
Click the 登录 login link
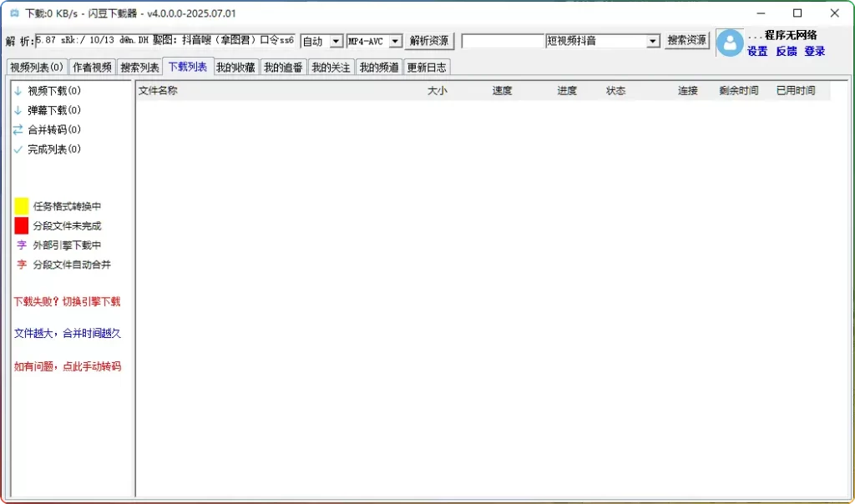pos(815,51)
